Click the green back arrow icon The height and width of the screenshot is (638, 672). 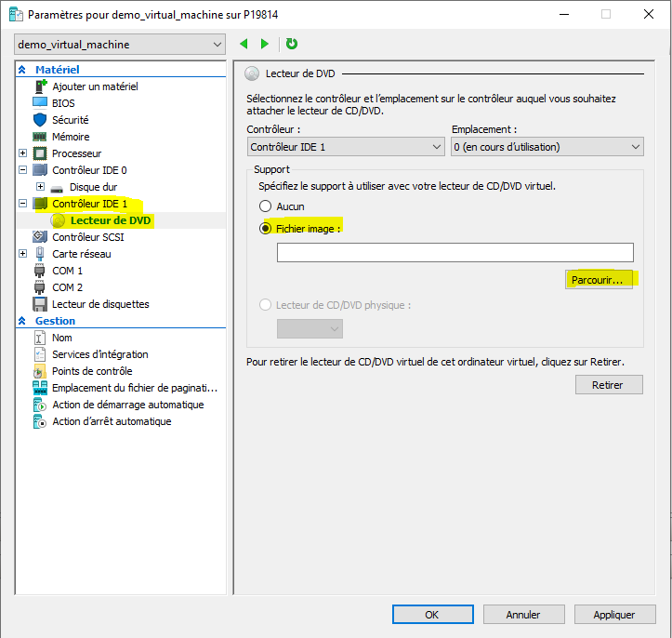244,44
